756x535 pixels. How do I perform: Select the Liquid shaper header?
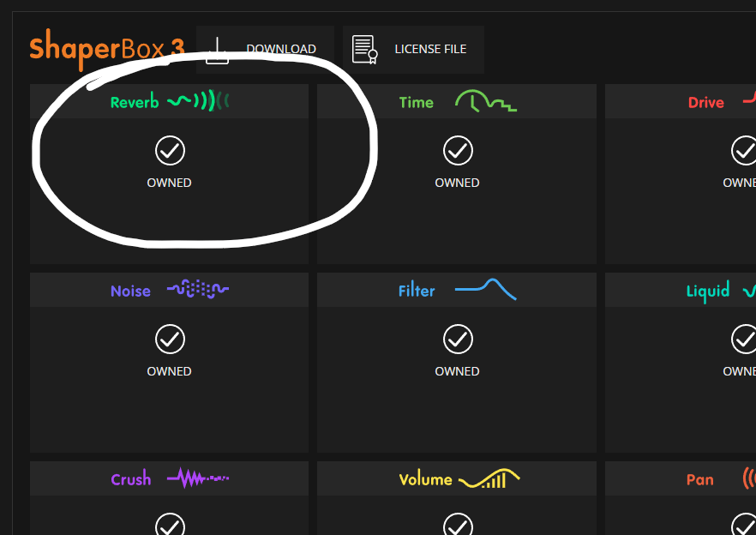(681, 290)
